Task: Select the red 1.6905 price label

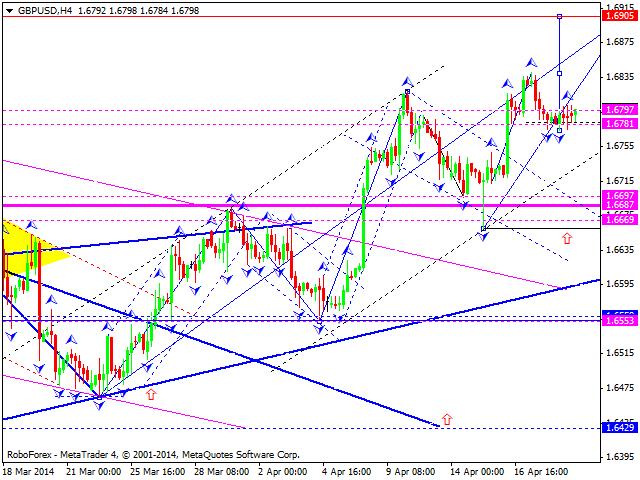Action: [x=620, y=16]
